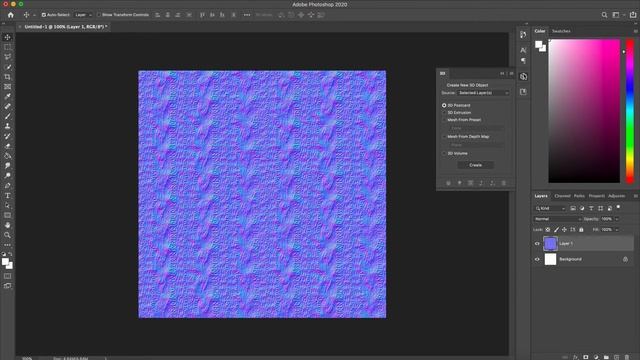The image size is (640, 360).
Task: Lock image pixels brush icon
Action: coord(556,230)
